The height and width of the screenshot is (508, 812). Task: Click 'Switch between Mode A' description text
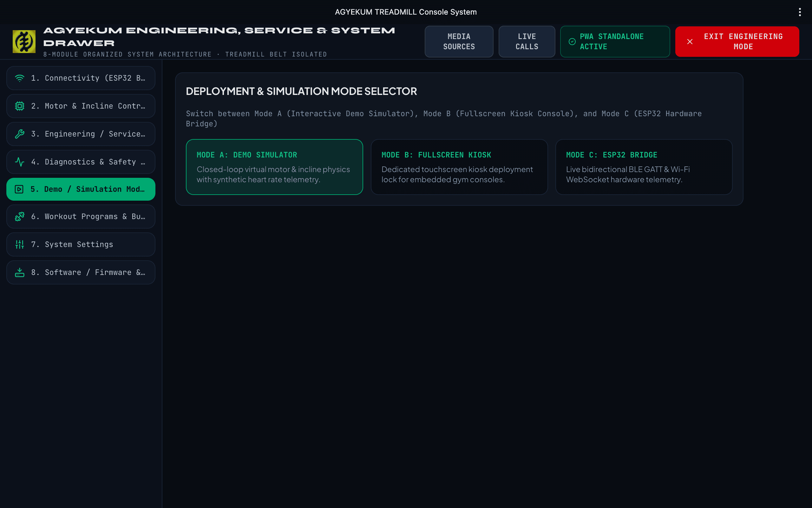click(443, 119)
